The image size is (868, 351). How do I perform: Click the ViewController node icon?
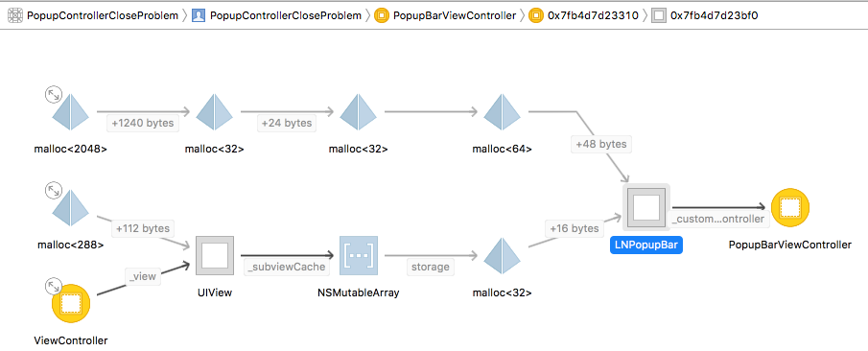click(71, 303)
